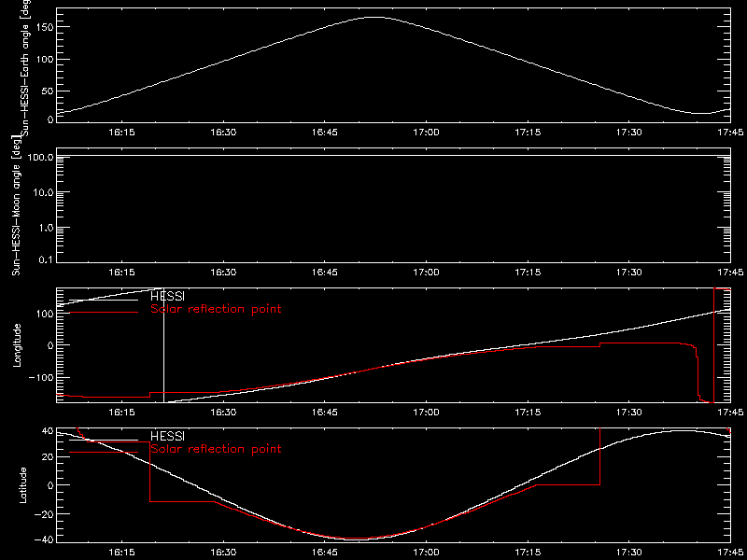Click 16:45 time label under Moon angle plot

[x=325, y=273]
